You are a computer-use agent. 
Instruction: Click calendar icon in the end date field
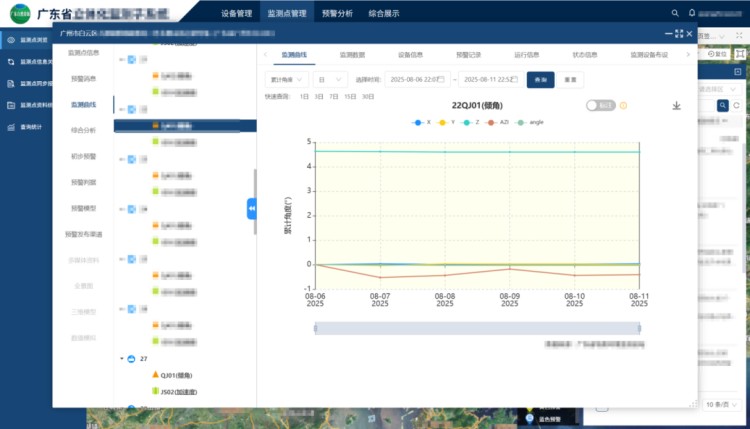pyautogui.click(x=515, y=79)
